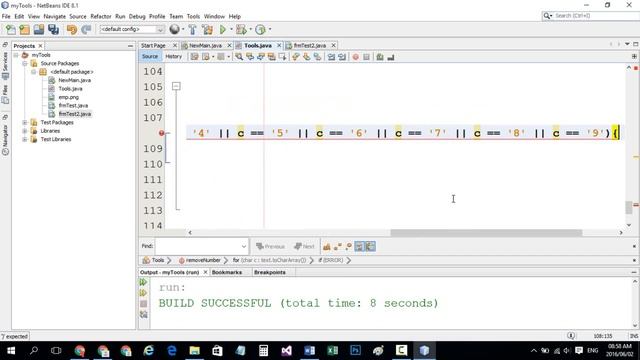Switch to the History view button
Image resolution: width=640 pixels, height=360 pixels.
173,57
